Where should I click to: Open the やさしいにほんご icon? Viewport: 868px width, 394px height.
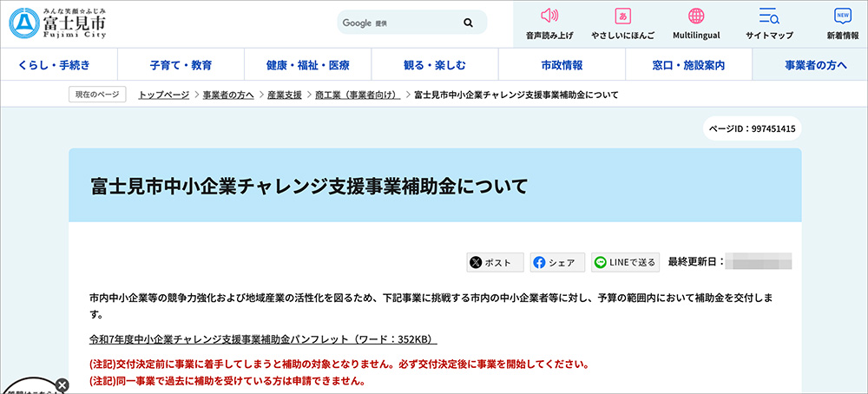pos(622,16)
